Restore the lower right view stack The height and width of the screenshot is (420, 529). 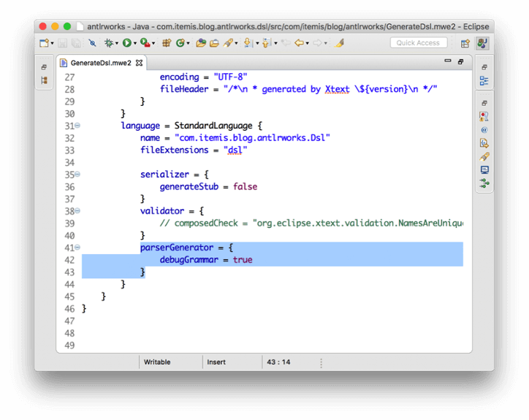click(484, 103)
